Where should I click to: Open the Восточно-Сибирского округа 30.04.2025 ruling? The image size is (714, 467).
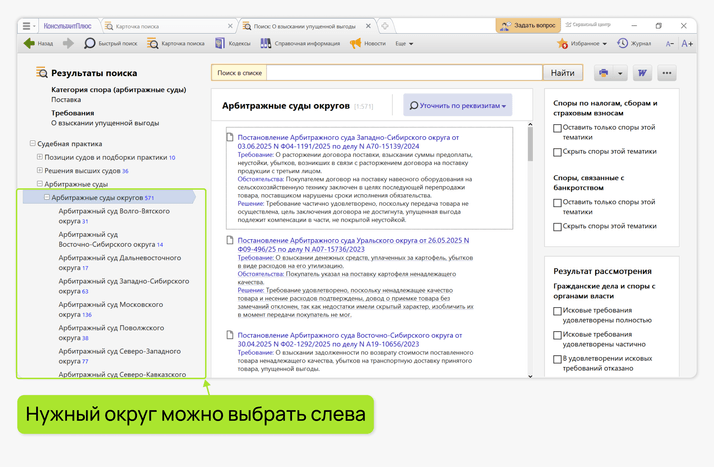click(x=349, y=340)
